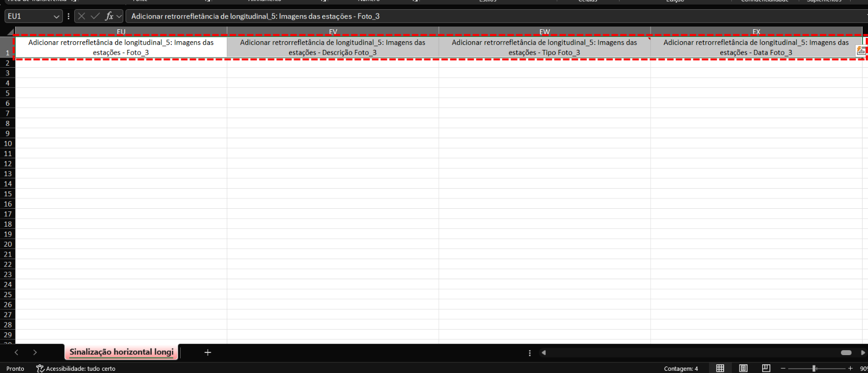Select the EV column header
Screen dimensions: 868x373
pos(333,32)
